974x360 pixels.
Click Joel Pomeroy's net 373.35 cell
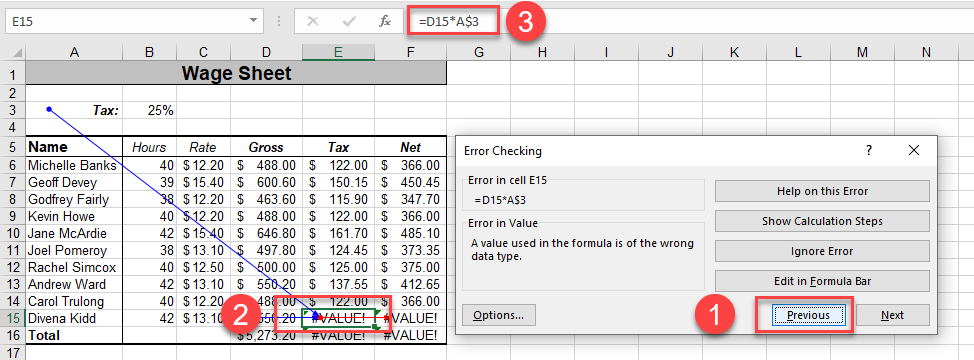[411, 251]
